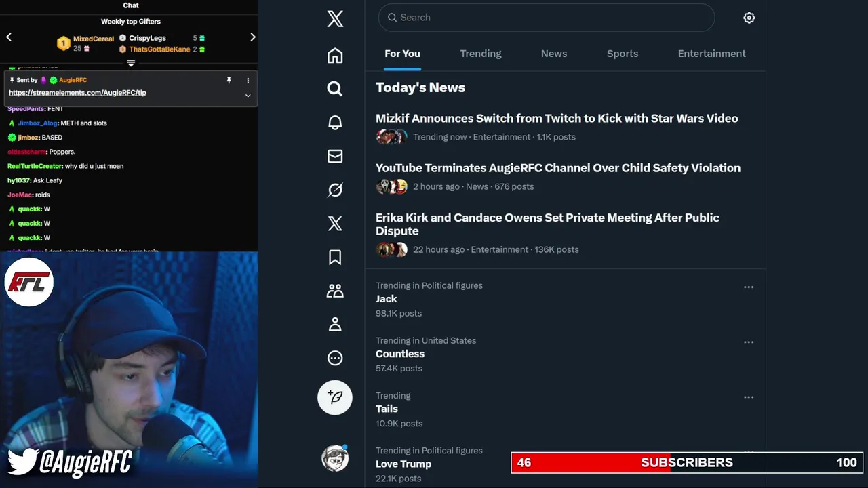
Task: Click CrispyLegs gifter name
Action: coord(147,38)
